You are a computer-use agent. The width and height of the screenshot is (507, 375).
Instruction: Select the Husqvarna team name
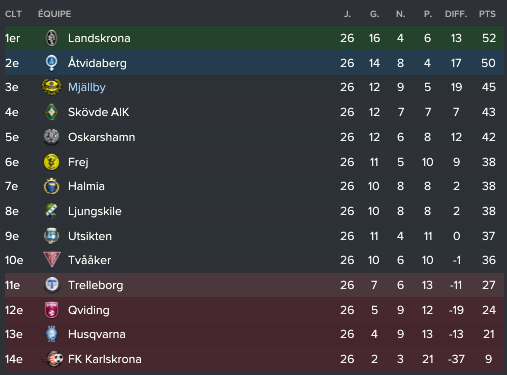(97, 334)
